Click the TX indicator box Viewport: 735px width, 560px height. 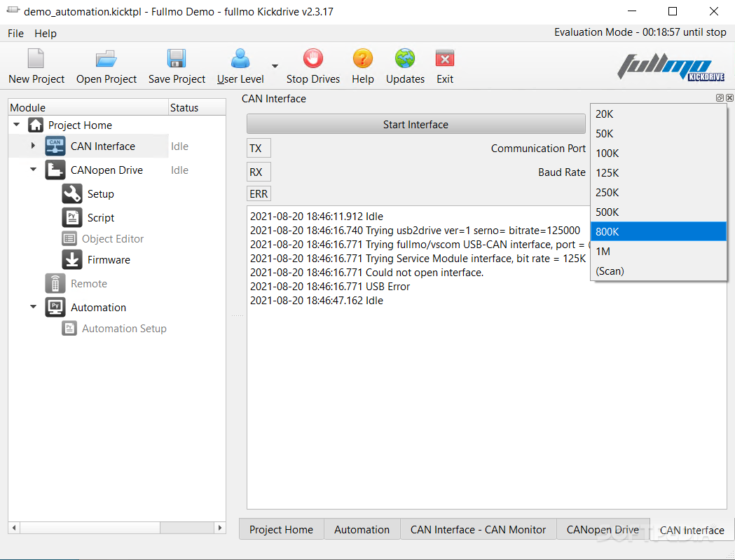click(259, 148)
